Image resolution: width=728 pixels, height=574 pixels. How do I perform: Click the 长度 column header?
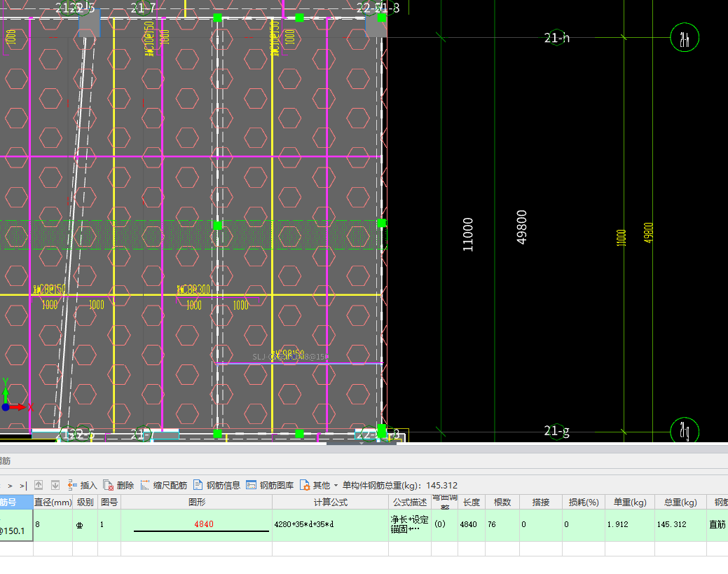pyautogui.click(x=472, y=502)
